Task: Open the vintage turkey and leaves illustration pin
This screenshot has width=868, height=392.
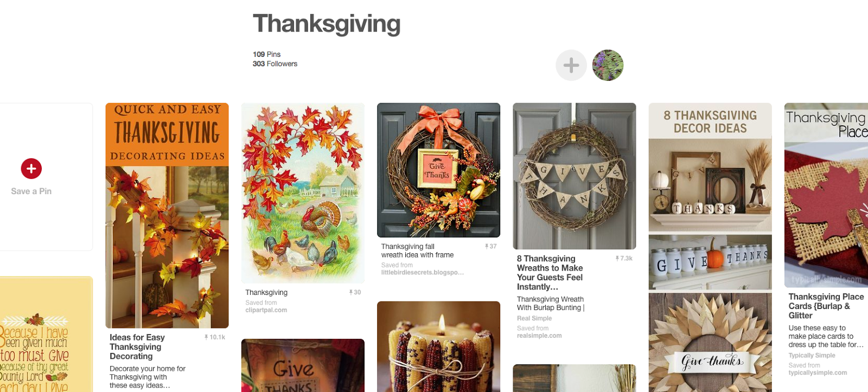Action: 303,193
